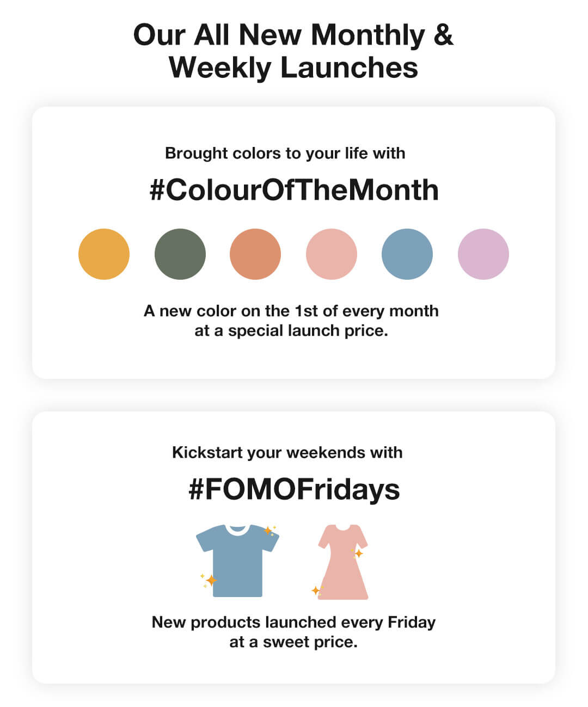
Task: Pick the terracotta orange color circle
Action: coord(255,254)
